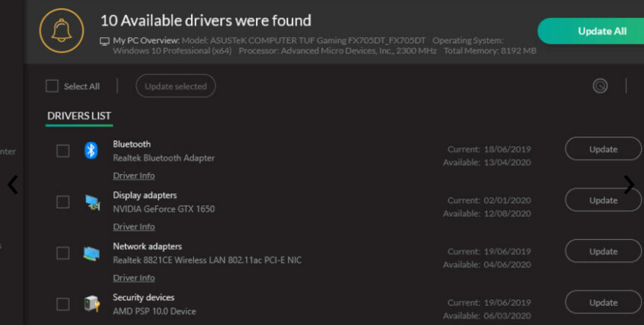The image size is (644, 325).
Task: Go back with the left chevron arrow
Action: (x=12, y=185)
